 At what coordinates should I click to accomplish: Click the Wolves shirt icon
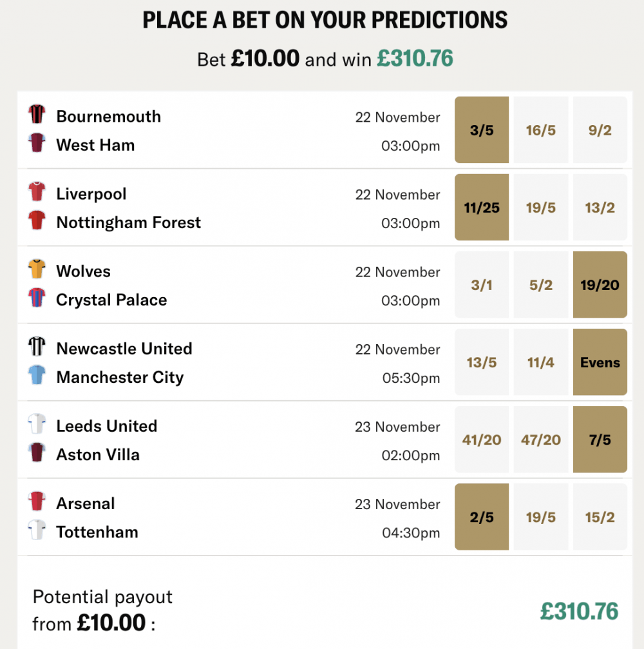(x=37, y=271)
